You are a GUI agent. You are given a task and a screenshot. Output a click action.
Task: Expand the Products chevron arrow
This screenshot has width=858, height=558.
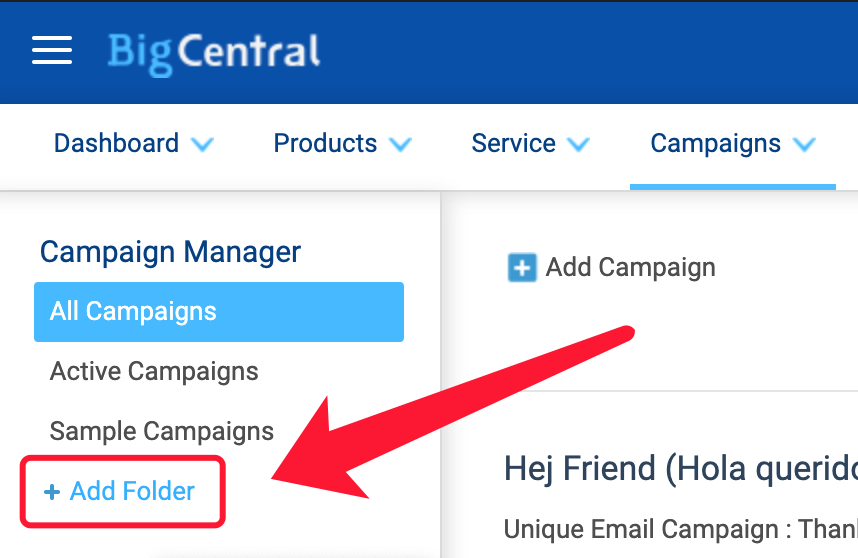click(x=400, y=144)
